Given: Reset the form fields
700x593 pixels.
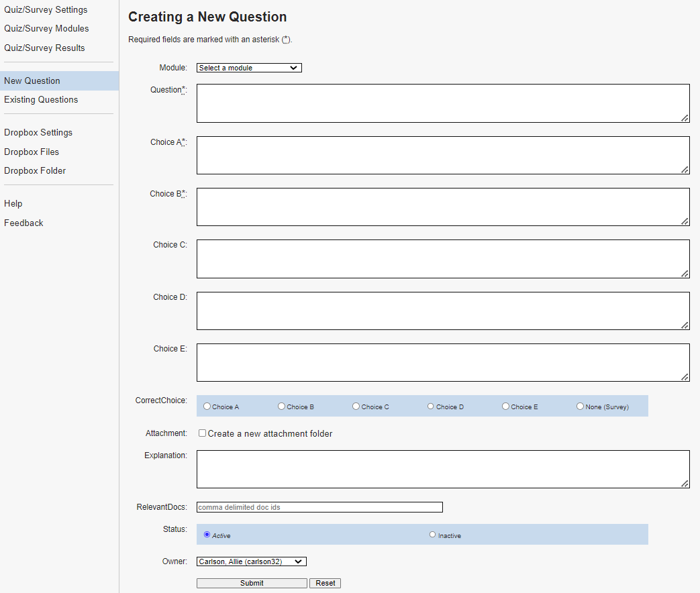Looking at the screenshot, I should (x=325, y=583).
